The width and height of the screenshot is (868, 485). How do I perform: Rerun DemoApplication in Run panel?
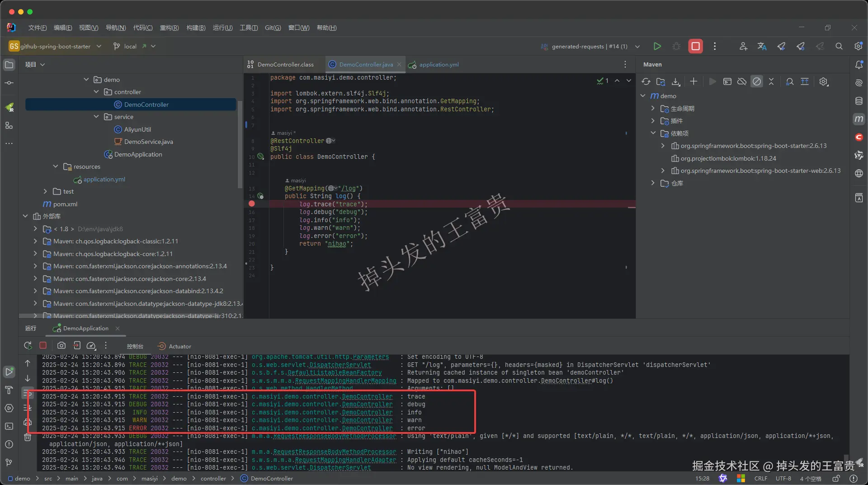click(28, 346)
